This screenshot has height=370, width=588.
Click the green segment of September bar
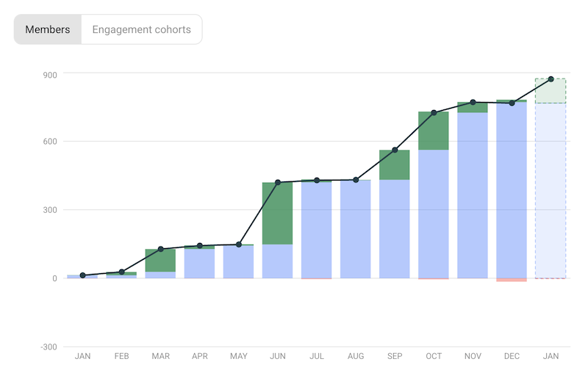pos(395,165)
